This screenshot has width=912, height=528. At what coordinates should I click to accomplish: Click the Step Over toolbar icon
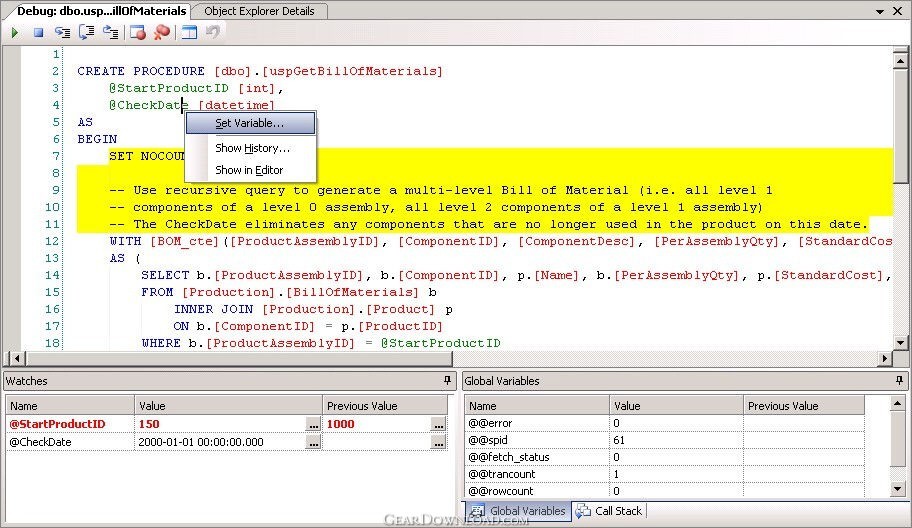pyautogui.click(x=86, y=32)
